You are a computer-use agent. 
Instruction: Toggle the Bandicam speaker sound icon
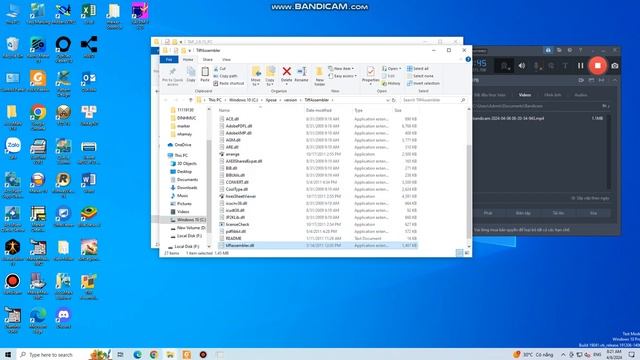pos(522,66)
